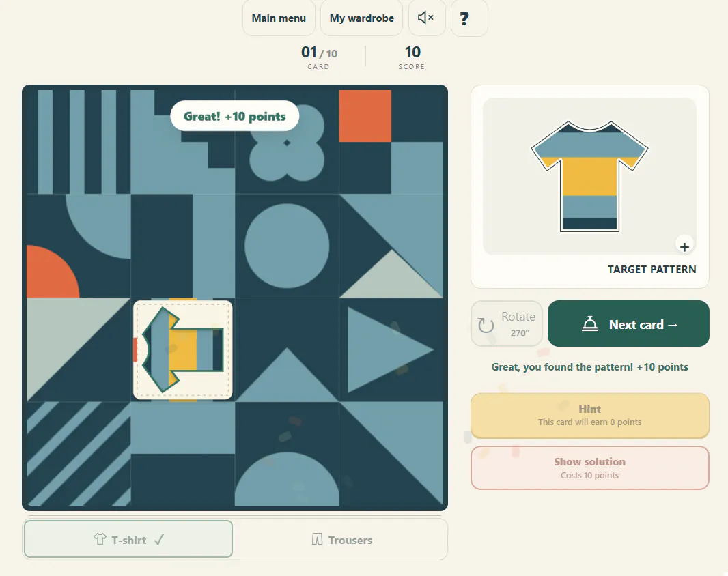Click the 'Great, you found the pattern! +10 points' message
Image resolution: width=728 pixels, height=576 pixels.
tap(589, 367)
